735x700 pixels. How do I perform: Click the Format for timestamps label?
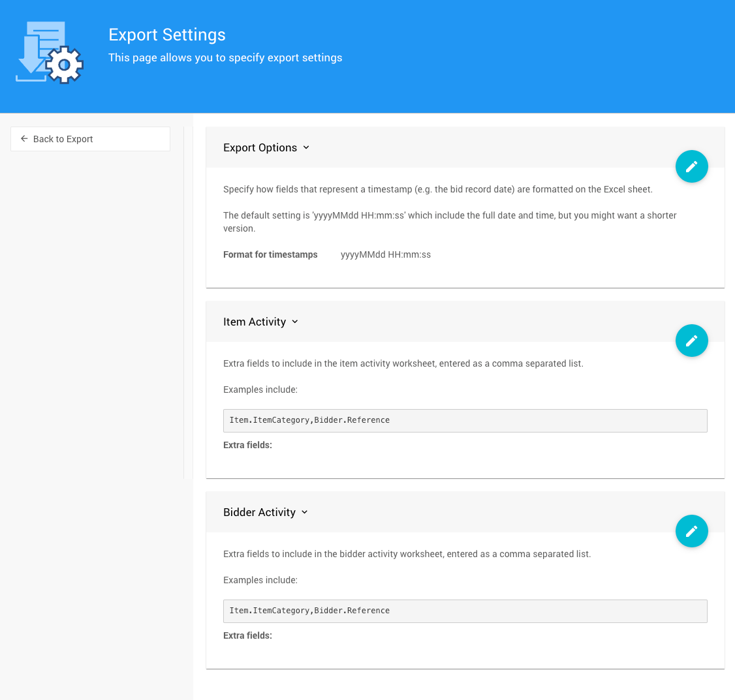tap(270, 254)
